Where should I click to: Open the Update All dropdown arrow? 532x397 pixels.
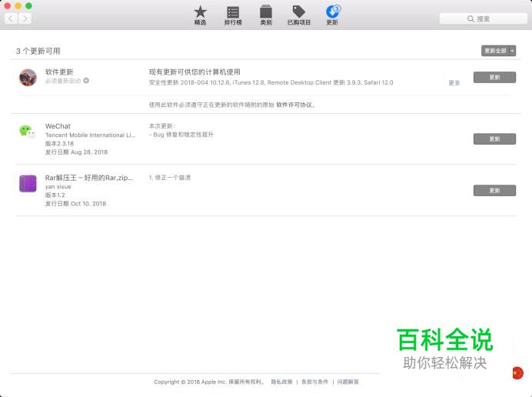coord(512,51)
